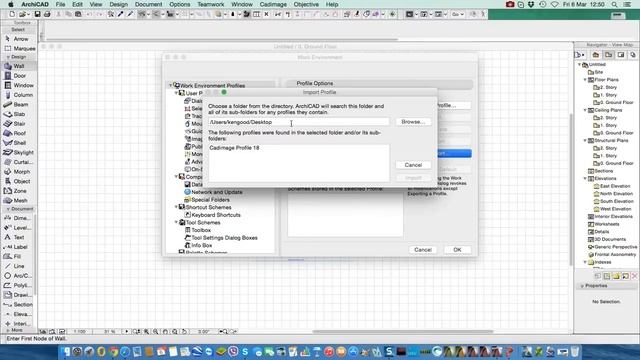Screen dimensions: 640x360
Task: Open East Elevation in Navigator
Action: point(615,186)
